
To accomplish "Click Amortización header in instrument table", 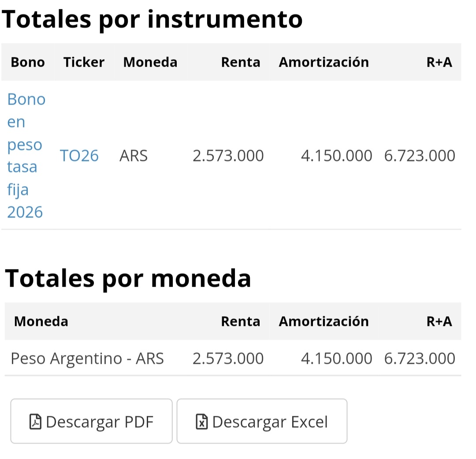I will [324, 62].
